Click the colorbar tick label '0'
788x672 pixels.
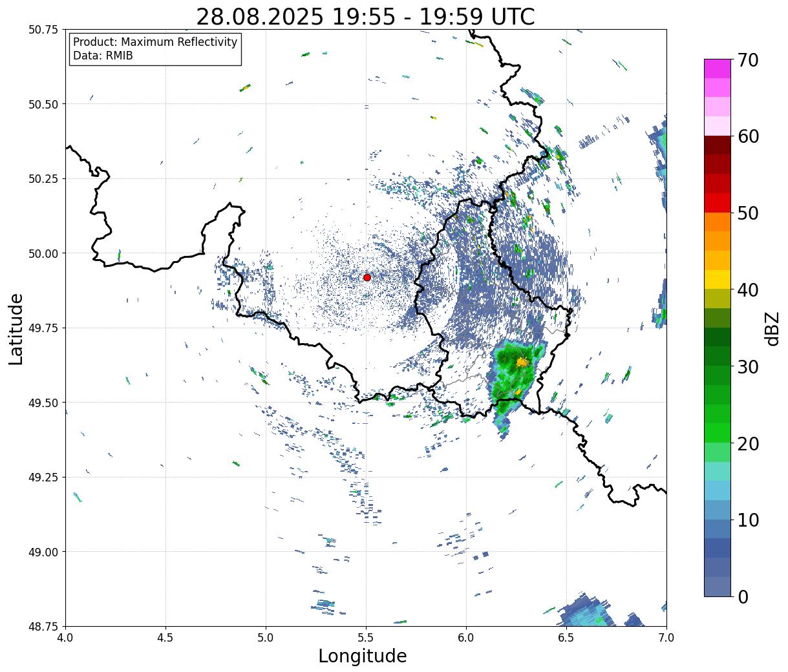click(742, 596)
